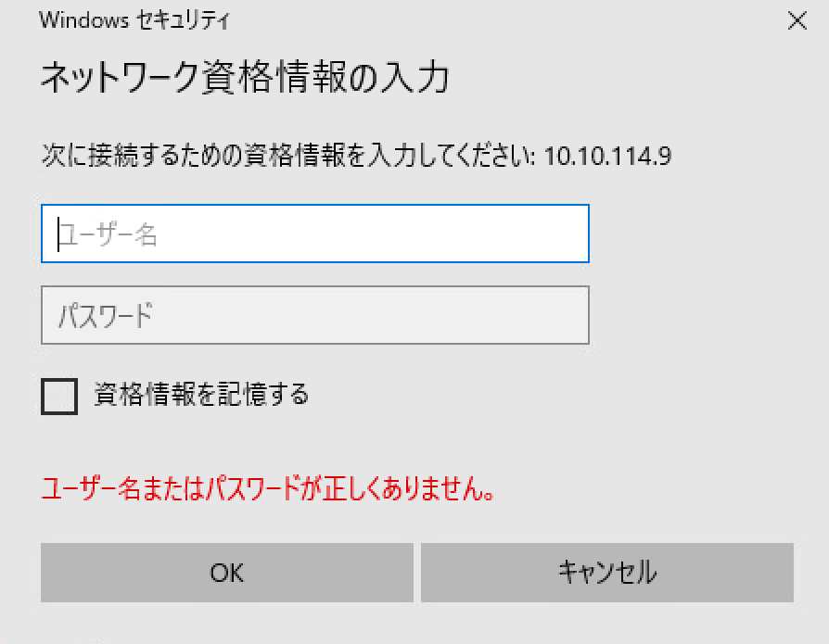Screen dimensions: 829x644
Task: Click the Windows セキュリティ title text
Action: (134, 20)
